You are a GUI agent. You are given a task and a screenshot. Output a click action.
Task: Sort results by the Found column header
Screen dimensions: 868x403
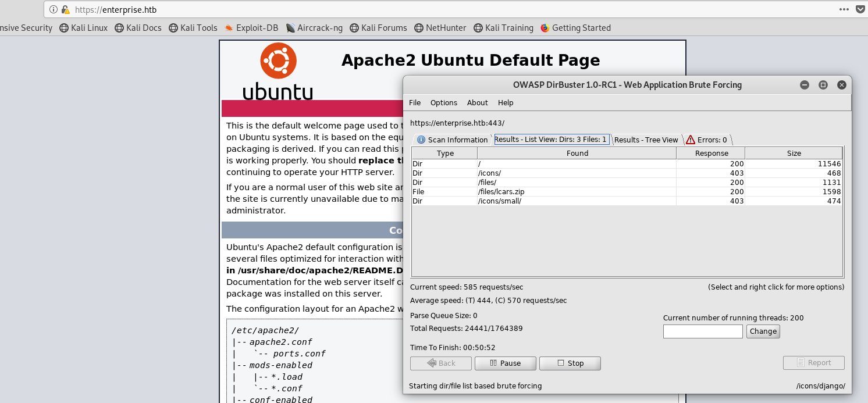click(x=577, y=154)
